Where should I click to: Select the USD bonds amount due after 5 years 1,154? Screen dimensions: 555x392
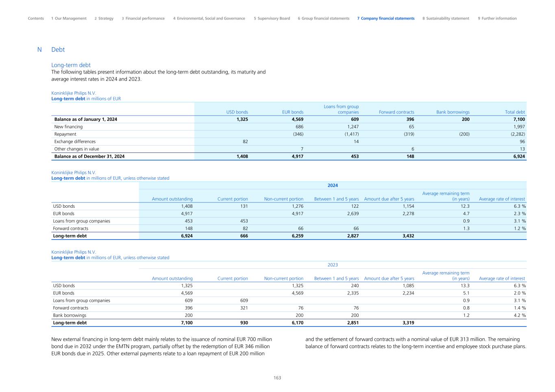tap(408, 206)
